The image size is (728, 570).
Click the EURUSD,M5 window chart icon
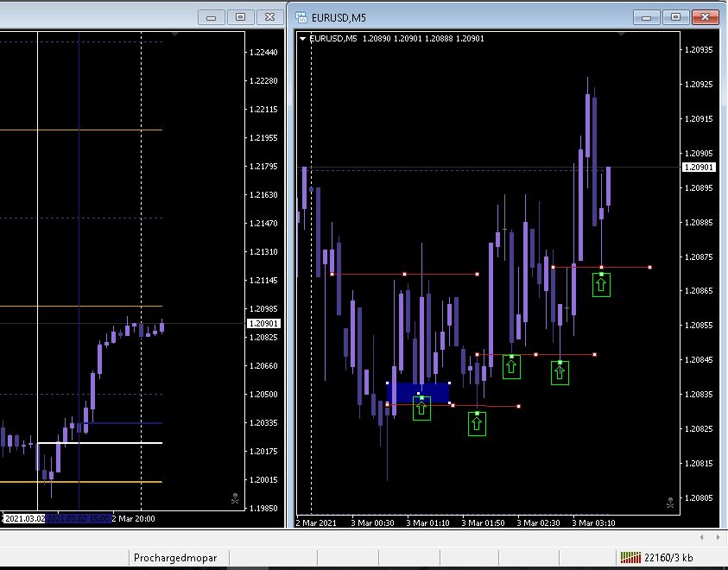tap(301, 17)
